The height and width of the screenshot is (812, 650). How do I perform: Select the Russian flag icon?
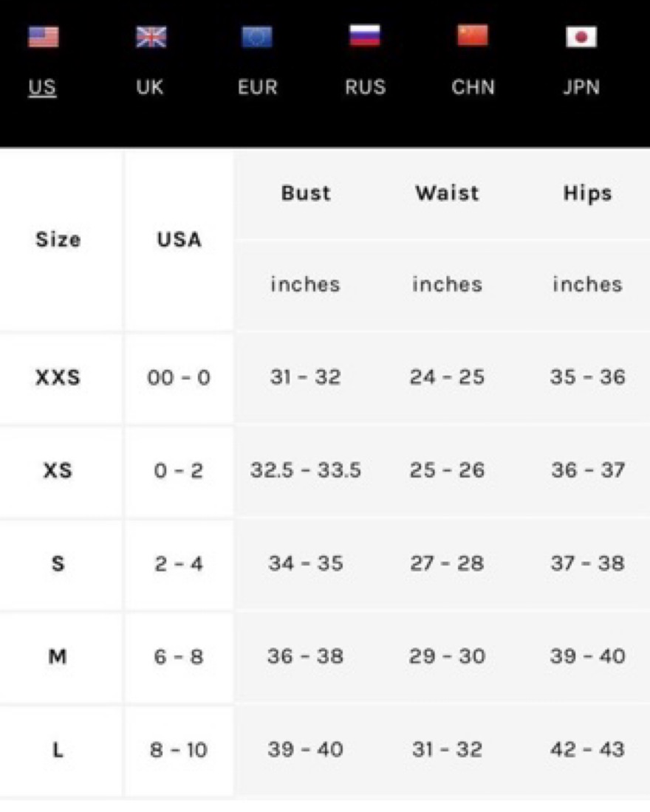click(365, 35)
